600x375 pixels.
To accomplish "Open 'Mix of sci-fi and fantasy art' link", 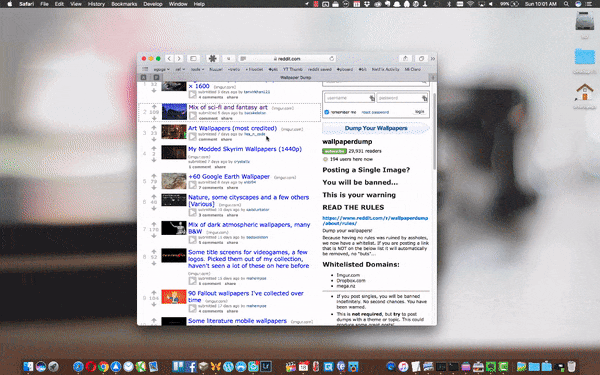I will [x=228, y=108].
